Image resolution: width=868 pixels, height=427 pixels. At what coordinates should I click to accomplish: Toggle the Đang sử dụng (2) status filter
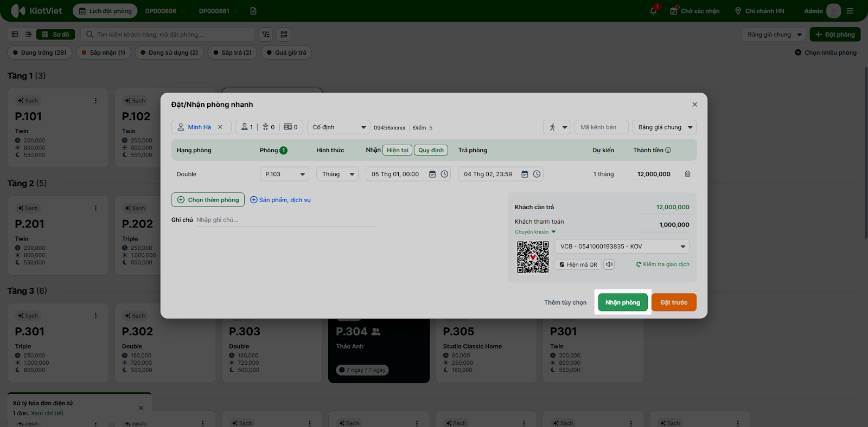[x=169, y=53]
